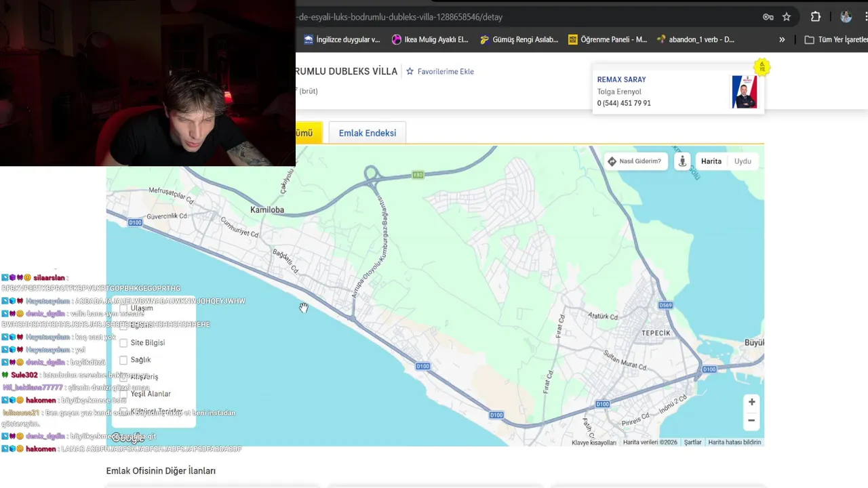Open the Gümüş Rengi Asılab bookmark
The height and width of the screenshot is (488, 868).
click(x=519, y=39)
